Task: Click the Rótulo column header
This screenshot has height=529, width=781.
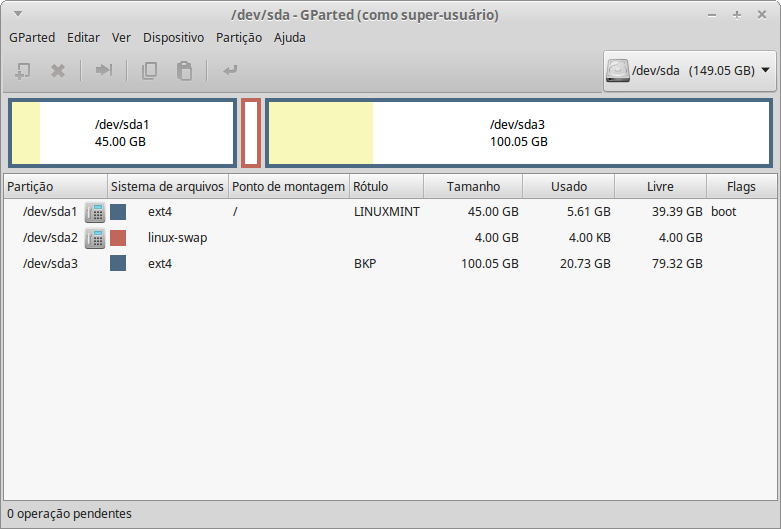Action: 387,187
